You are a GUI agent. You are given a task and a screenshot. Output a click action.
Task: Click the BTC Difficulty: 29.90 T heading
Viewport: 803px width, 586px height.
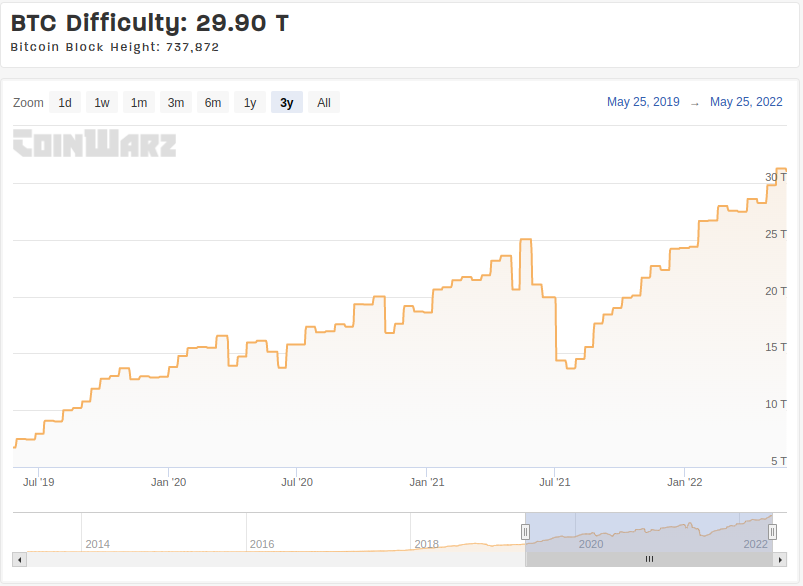click(150, 23)
